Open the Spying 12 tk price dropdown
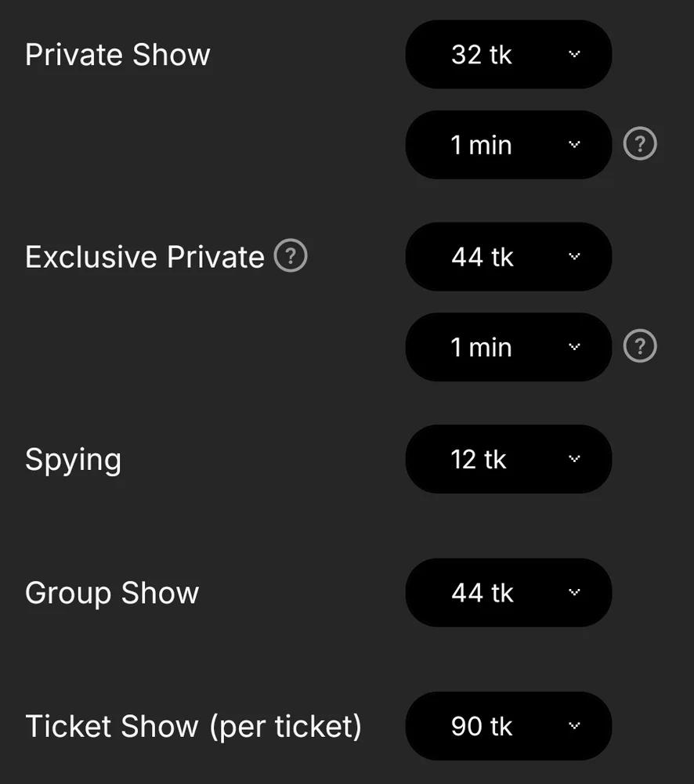This screenshot has width=694, height=784. click(508, 459)
